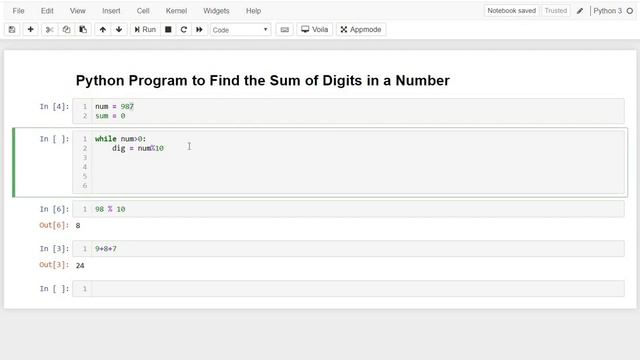The image size is (640, 360).
Task: Open the cell type dropdown showing Code
Action: click(x=240, y=30)
